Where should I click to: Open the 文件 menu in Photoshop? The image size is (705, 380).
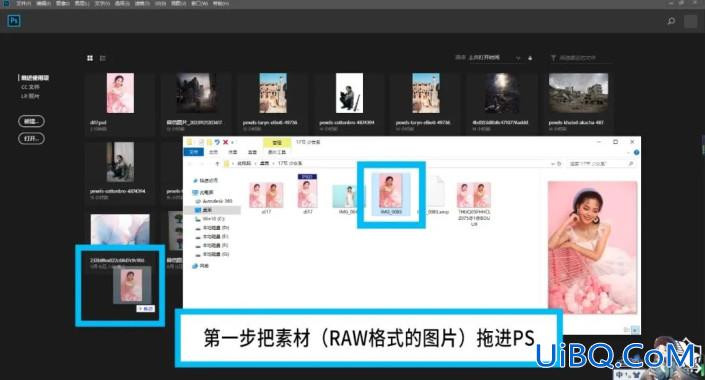23,4
